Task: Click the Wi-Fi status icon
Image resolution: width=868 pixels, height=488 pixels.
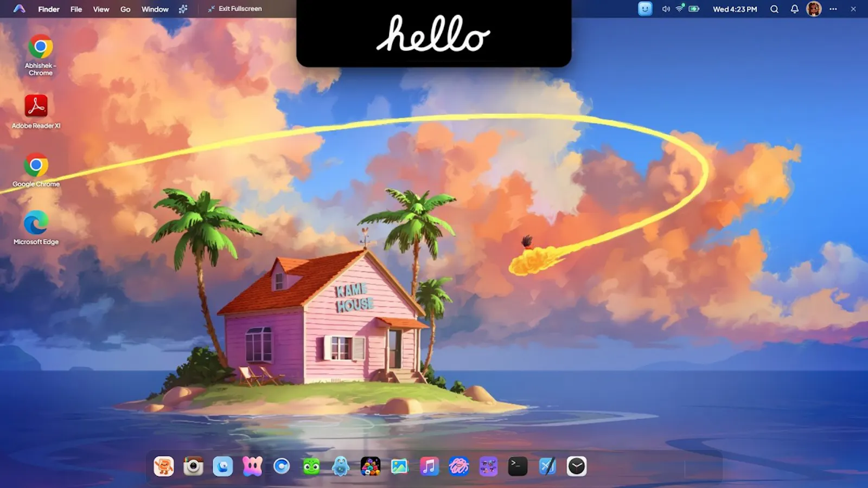Action: click(x=680, y=9)
